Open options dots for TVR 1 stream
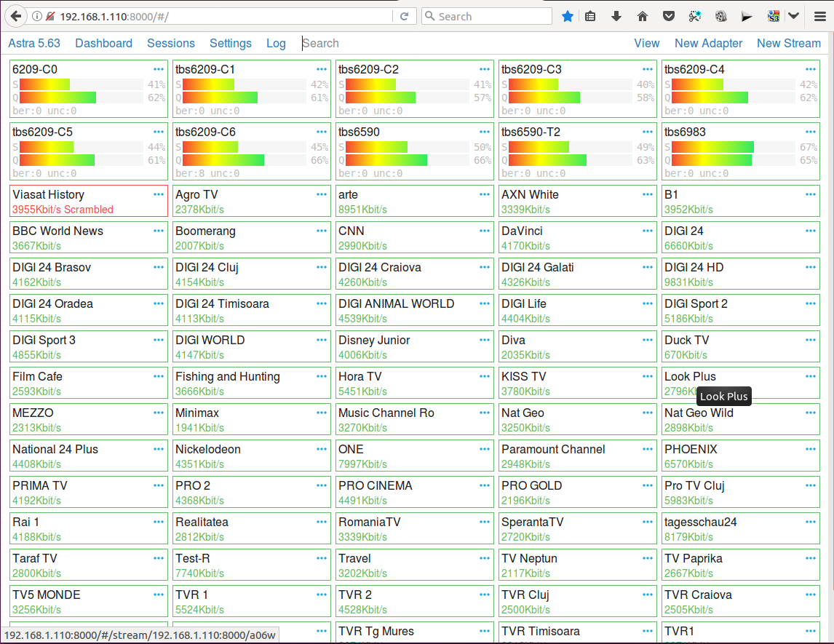The width and height of the screenshot is (834, 644). pos(321,595)
